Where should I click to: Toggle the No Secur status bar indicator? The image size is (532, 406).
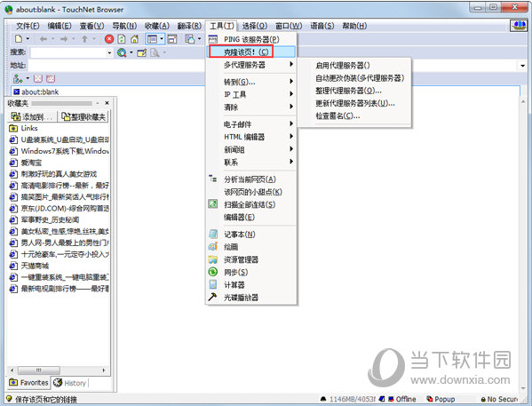(x=499, y=399)
